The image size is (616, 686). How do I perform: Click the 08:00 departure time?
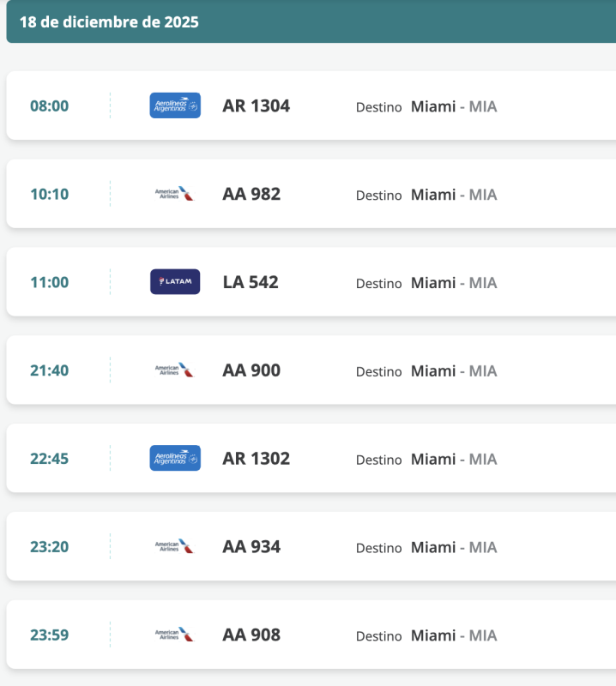tap(49, 106)
